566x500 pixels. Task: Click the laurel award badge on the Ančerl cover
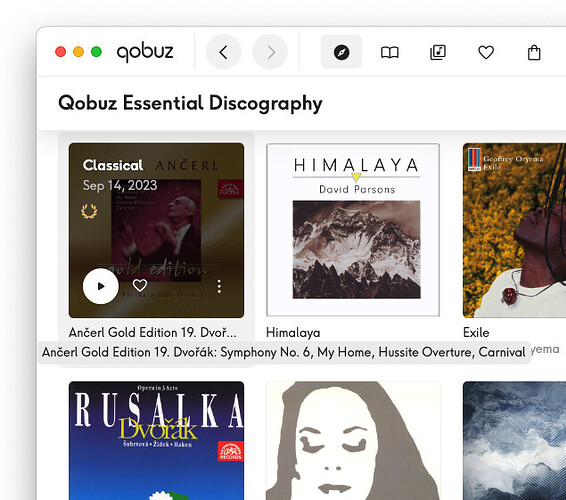pos(89,211)
